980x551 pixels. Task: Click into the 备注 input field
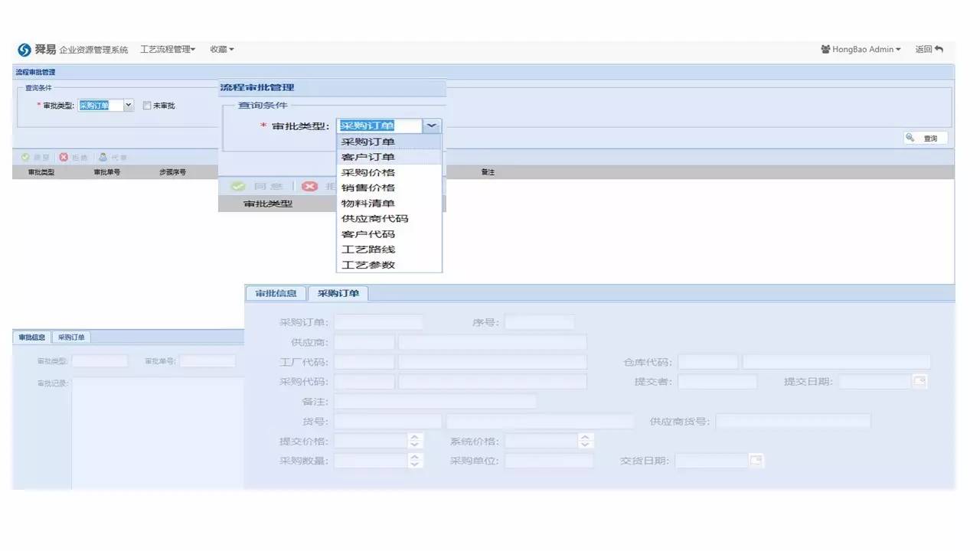[435, 401]
